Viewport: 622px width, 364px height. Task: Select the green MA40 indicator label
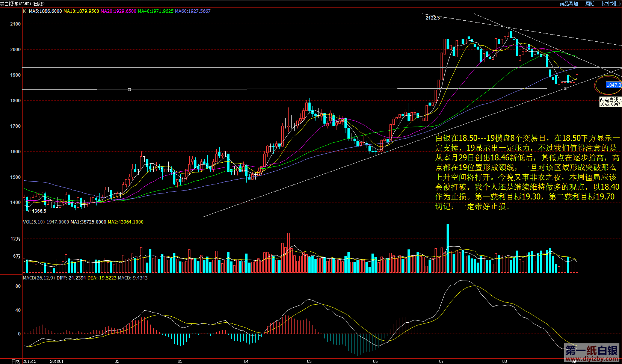click(x=155, y=11)
